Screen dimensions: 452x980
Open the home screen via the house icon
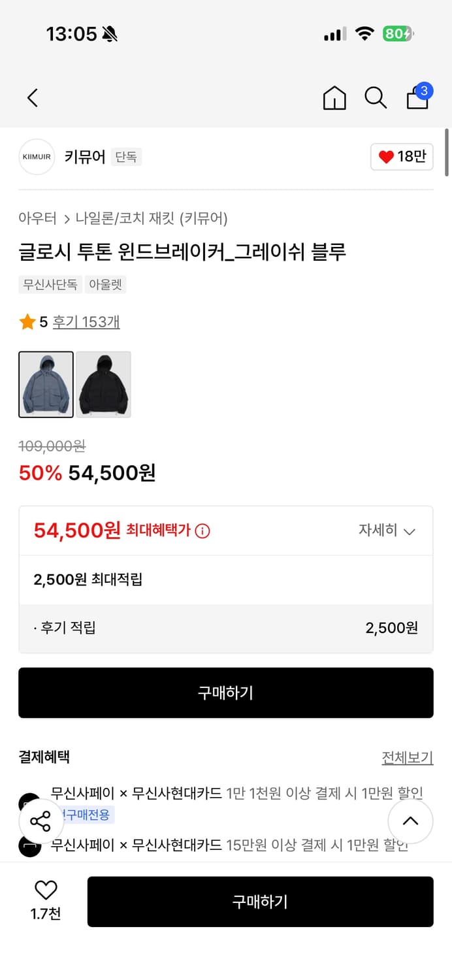point(334,98)
